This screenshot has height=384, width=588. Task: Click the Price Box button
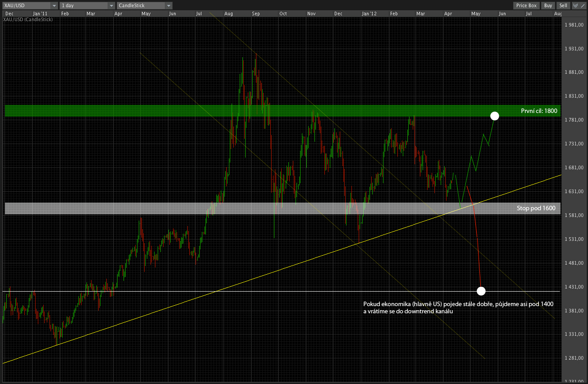point(526,5)
